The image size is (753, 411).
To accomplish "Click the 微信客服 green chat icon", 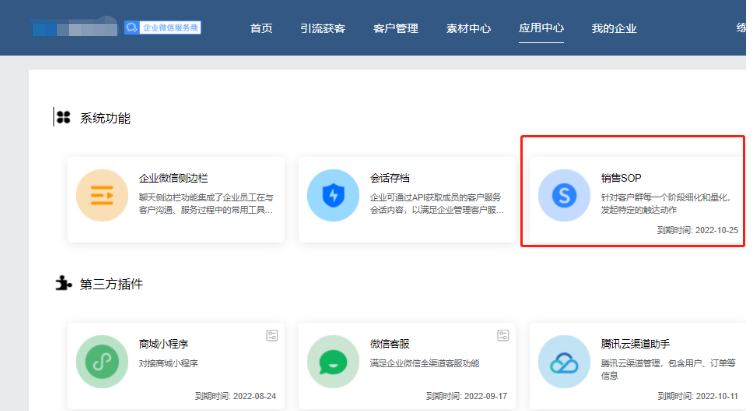I will pyautogui.click(x=332, y=361).
